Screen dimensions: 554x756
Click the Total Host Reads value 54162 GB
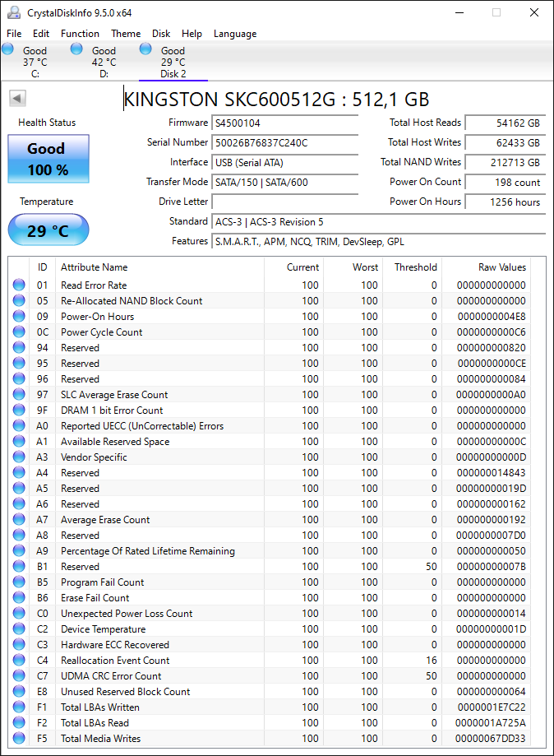[506, 123]
